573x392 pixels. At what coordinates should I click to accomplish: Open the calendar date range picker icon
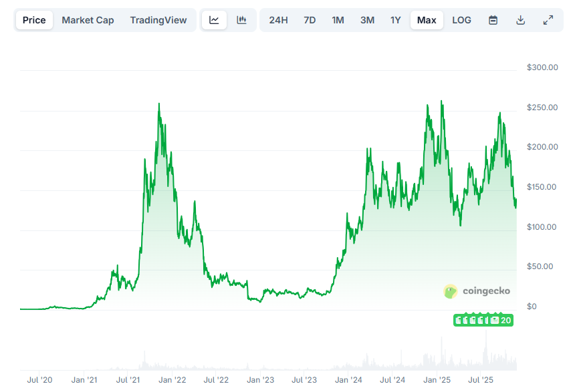pyautogui.click(x=492, y=20)
